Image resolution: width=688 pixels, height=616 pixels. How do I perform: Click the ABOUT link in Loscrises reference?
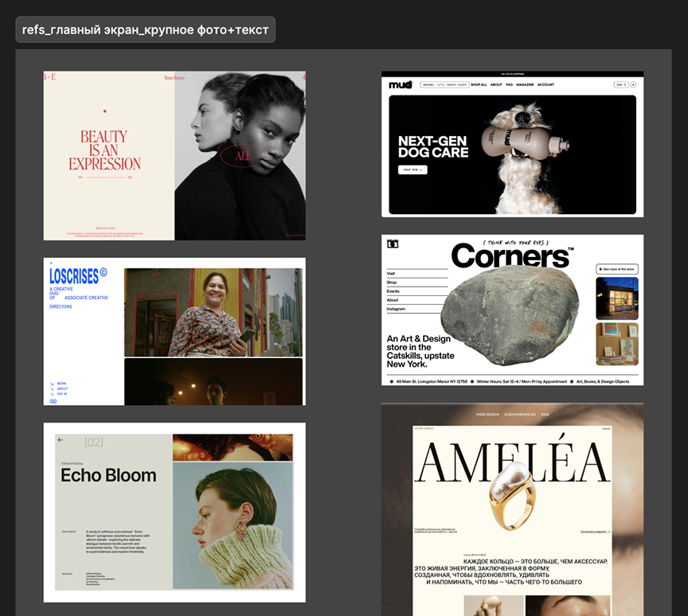(x=62, y=389)
